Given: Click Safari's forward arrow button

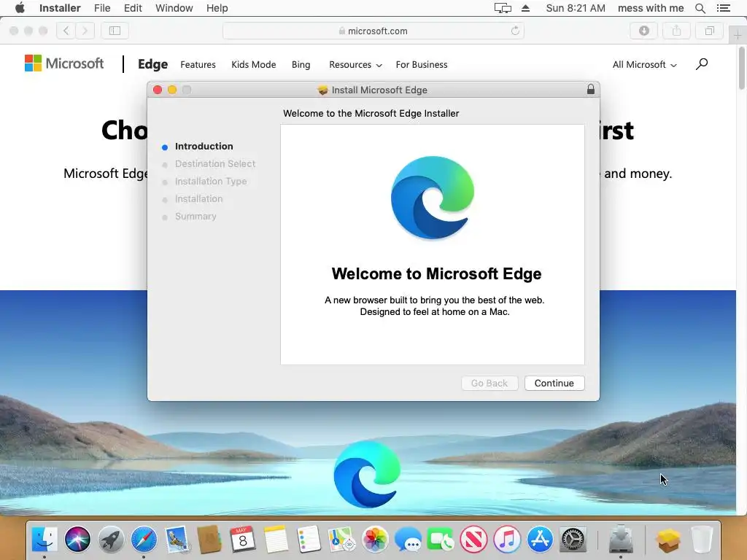Looking at the screenshot, I should pos(85,31).
